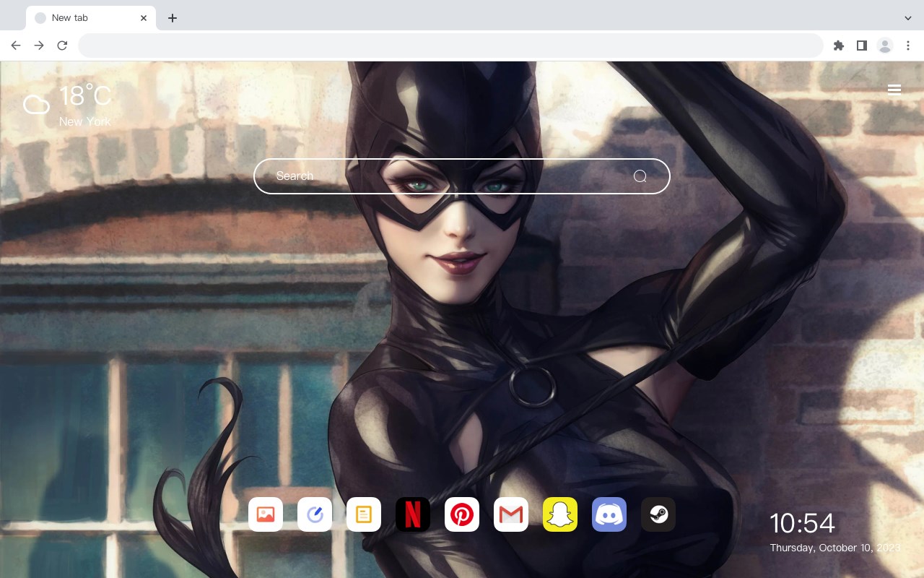The width and height of the screenshot is (924, 578).
Task: Go back using the browser back arrow
Action: point(16,46)
